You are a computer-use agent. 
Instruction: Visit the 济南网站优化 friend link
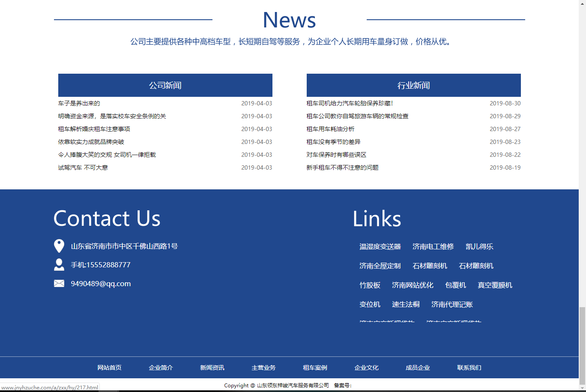pos(413,285)
